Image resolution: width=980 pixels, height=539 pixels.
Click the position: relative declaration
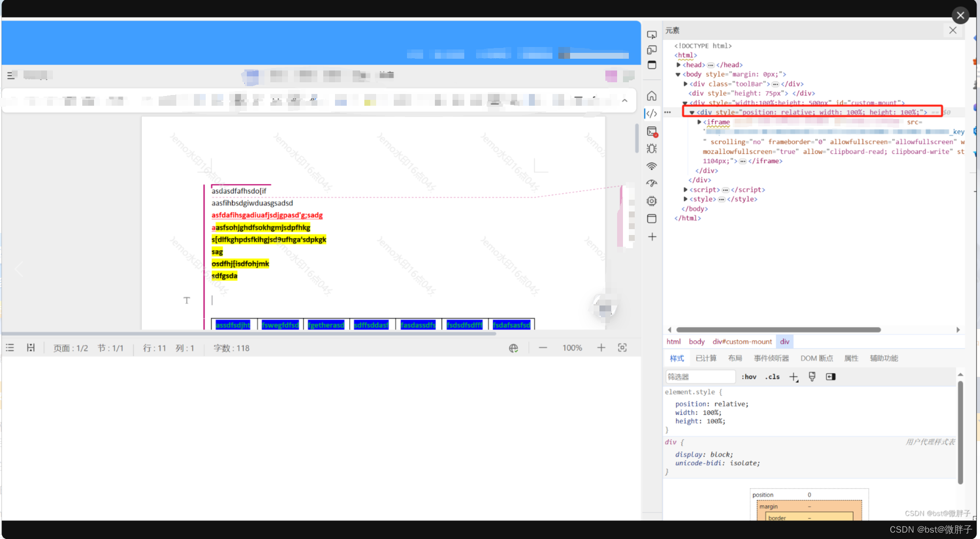click(x=712, y=404)
